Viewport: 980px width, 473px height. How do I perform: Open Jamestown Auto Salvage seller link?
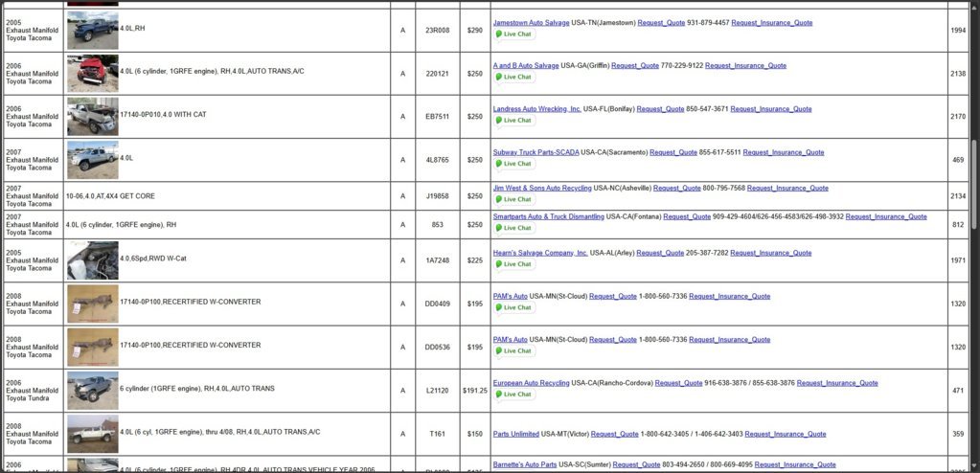click(x=532, y=22)
